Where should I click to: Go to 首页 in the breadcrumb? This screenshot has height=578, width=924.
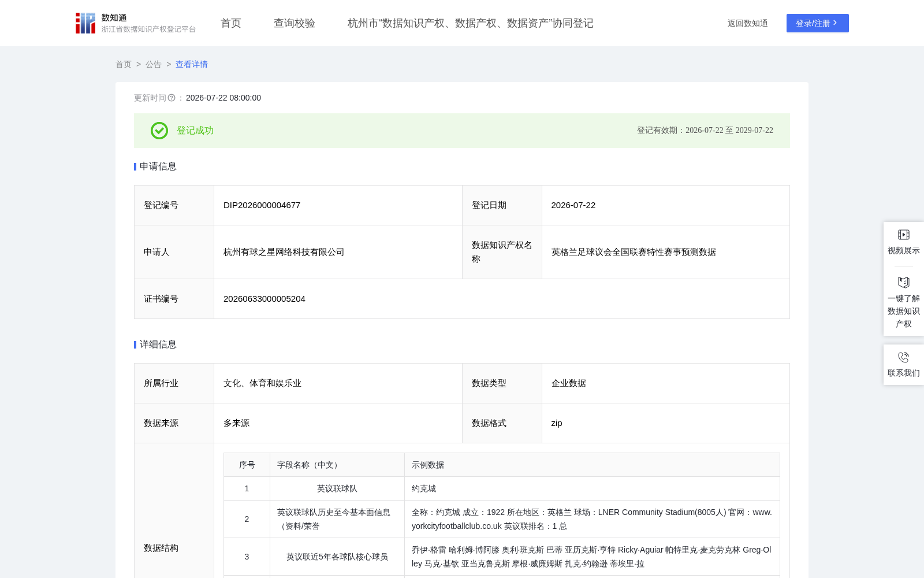point(124,64)
